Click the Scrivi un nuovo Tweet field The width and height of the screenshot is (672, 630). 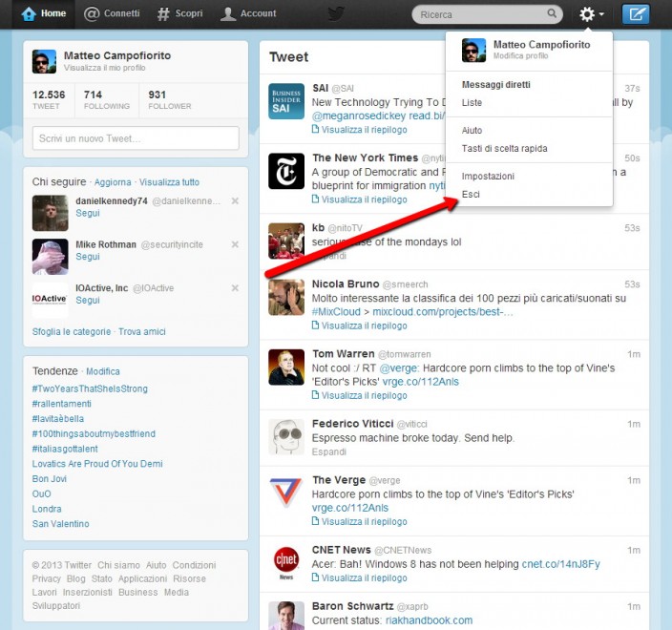point(136,138)
